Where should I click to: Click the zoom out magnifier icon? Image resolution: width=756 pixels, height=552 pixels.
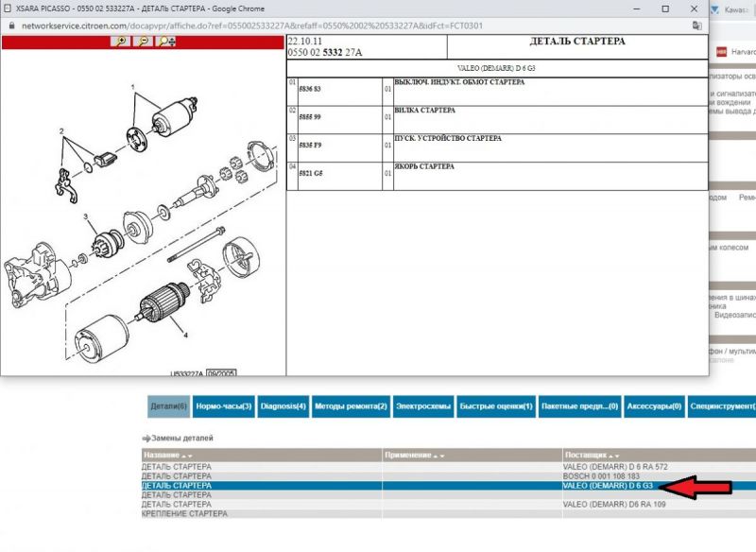point(144,42)
